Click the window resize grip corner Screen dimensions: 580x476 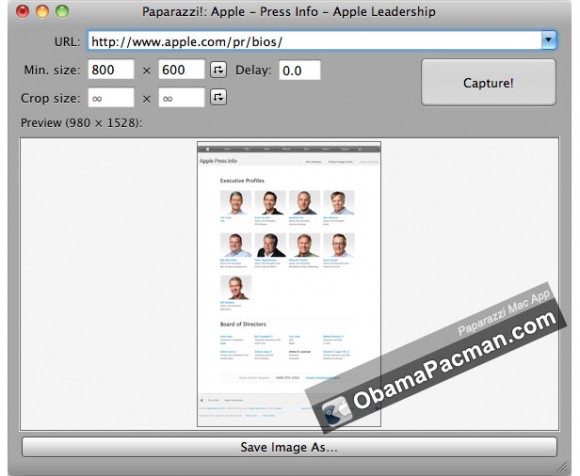pyautogui.click(x=562, y=467)
